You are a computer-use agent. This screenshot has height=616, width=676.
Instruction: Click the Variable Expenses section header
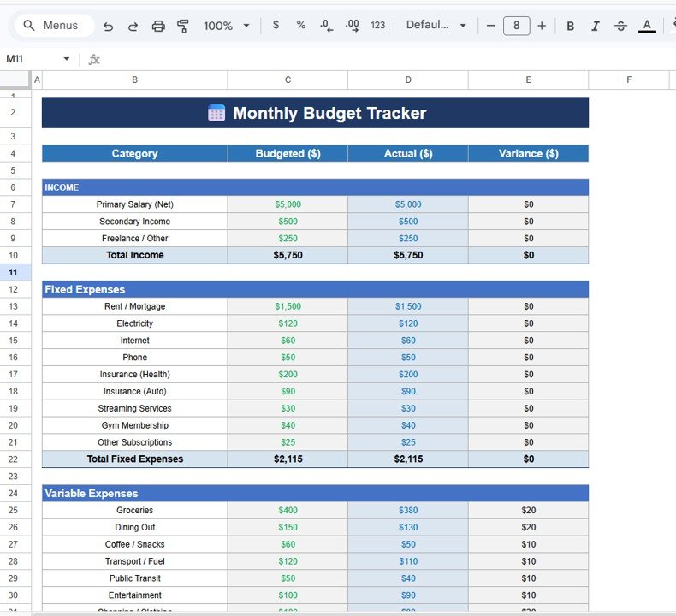[x=315, y=493]
